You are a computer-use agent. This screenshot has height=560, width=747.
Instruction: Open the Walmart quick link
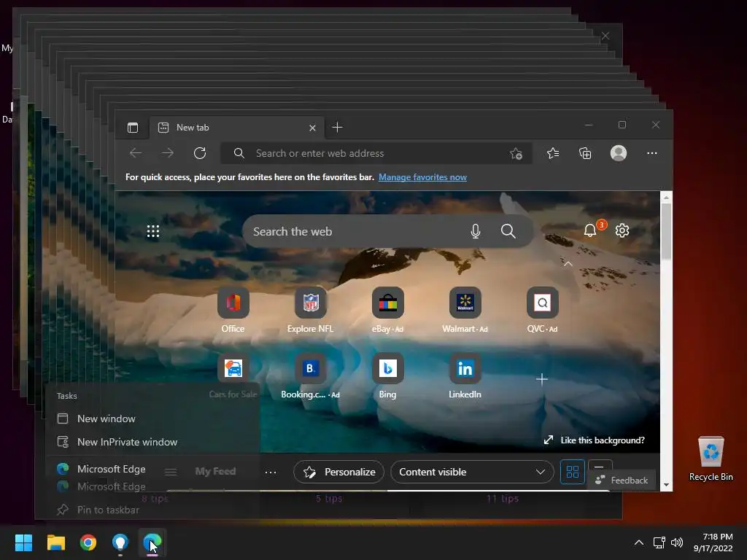coord(465,310)
